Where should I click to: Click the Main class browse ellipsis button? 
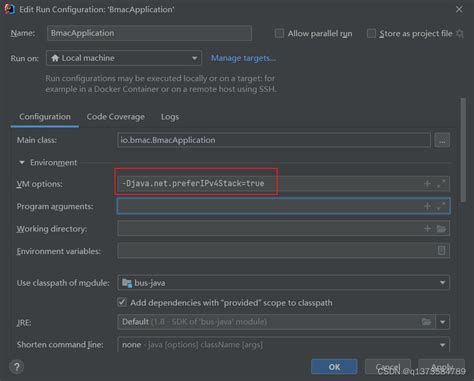pos(442,140)
